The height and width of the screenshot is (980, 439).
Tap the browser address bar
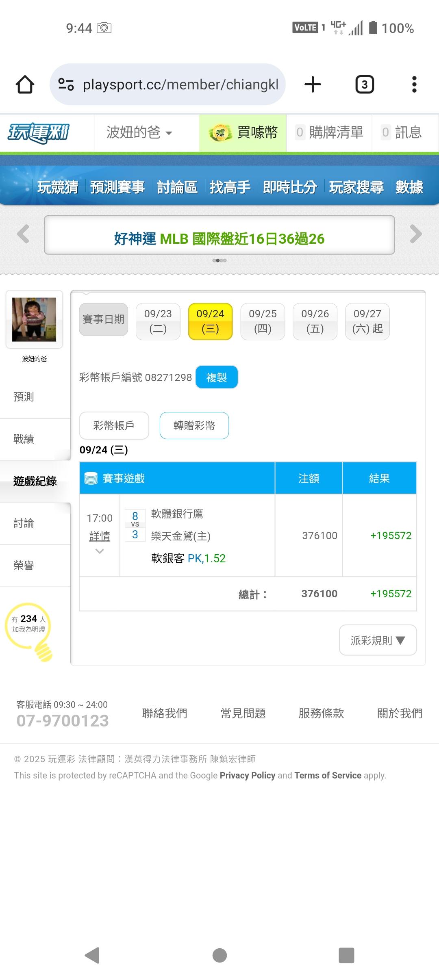(167, 85)
